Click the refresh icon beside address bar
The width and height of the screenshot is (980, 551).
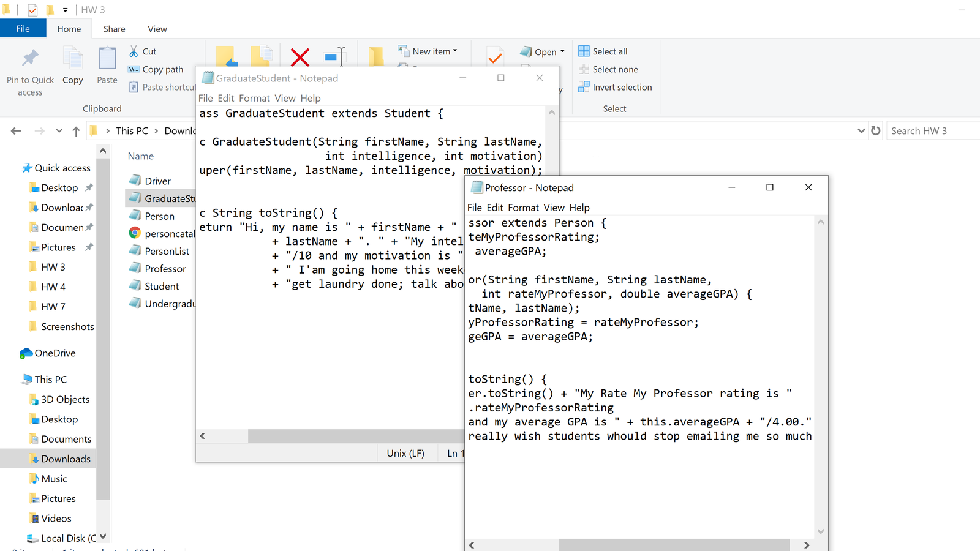876,130
